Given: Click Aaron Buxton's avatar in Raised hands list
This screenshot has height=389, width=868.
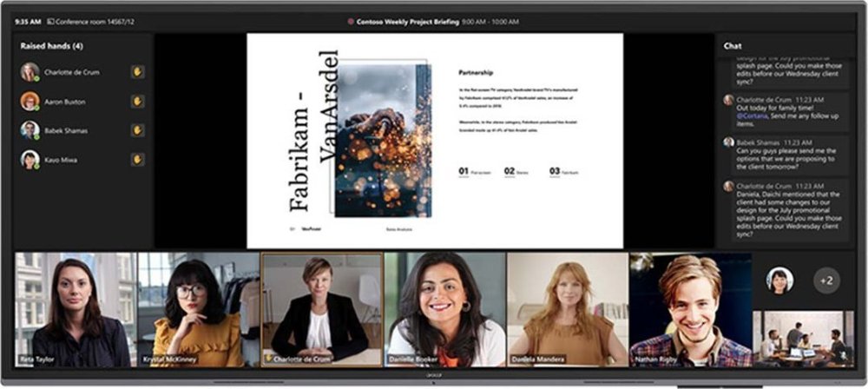Looking at the screenshot, I should (x=30, y=102).
